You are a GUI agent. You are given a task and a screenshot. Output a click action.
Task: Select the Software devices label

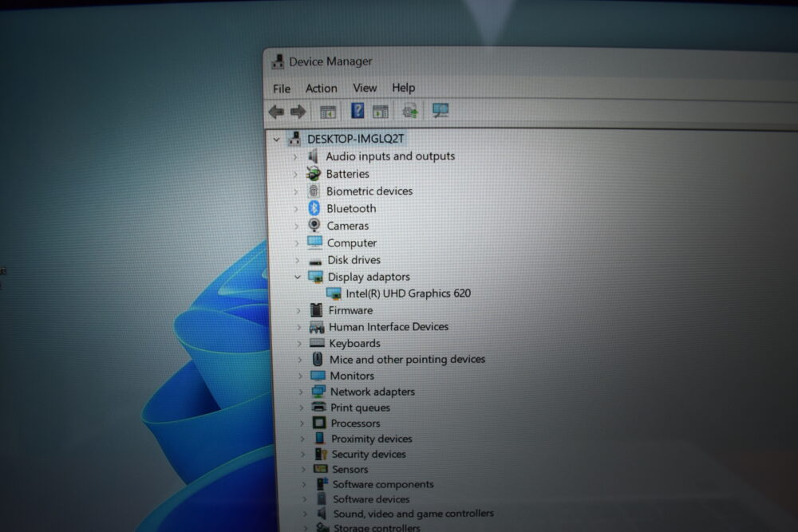371,499
